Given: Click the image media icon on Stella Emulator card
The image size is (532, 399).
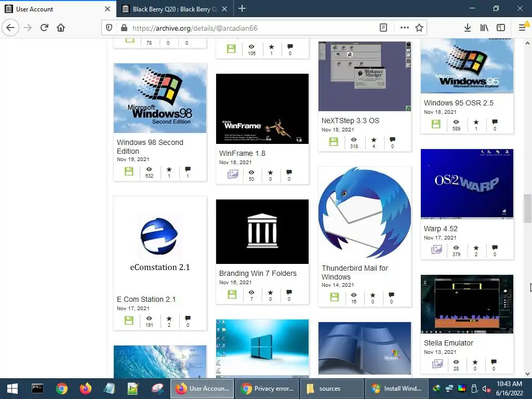Looking at the screenshot, I should click(x=437, y=364).
